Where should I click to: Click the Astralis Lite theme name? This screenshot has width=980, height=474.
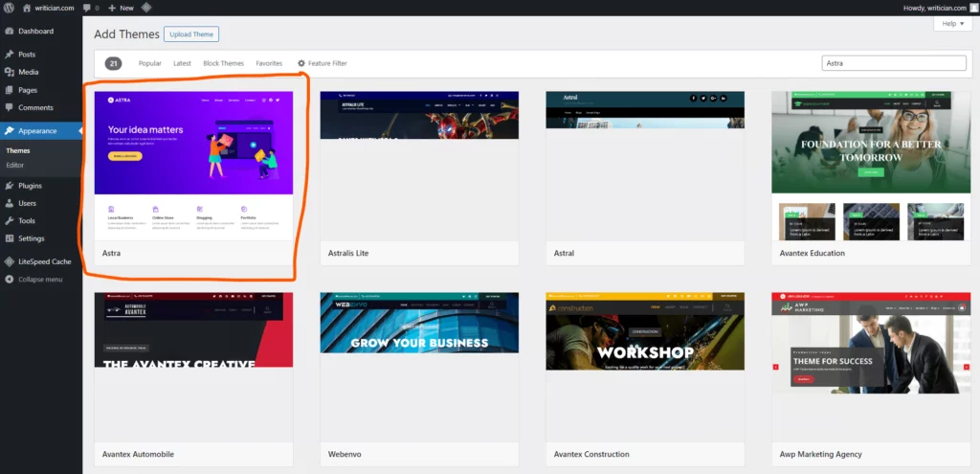[x=348, y=253]
